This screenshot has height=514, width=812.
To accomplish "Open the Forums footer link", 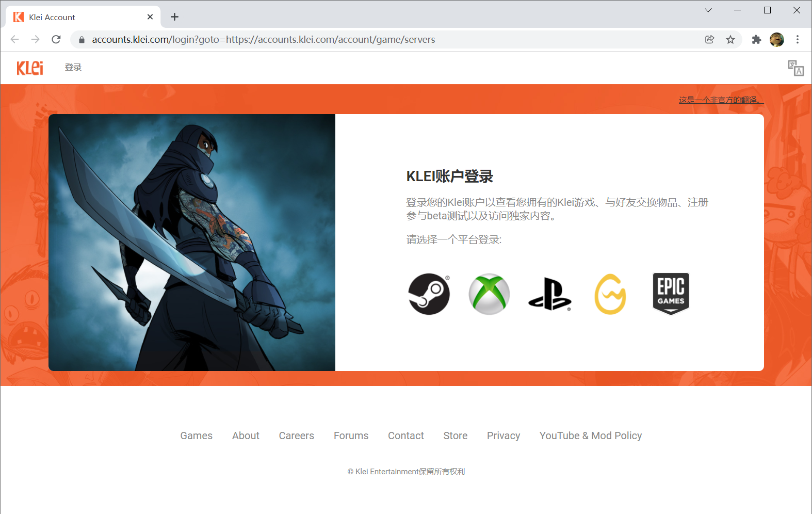I will pyautogui.click(x=351, y=436).
